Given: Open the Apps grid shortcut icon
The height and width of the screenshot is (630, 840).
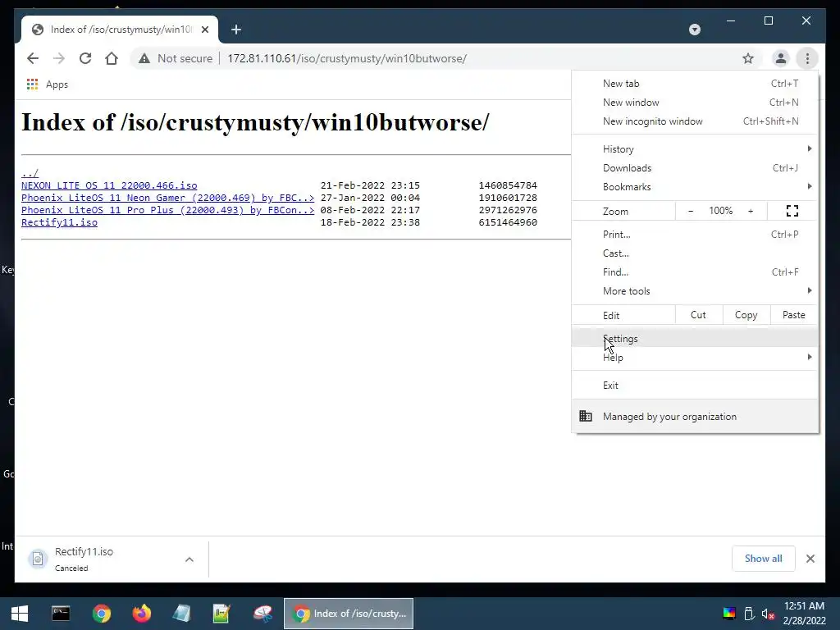Looking at the screenshot, I should (x=32, y=84).
